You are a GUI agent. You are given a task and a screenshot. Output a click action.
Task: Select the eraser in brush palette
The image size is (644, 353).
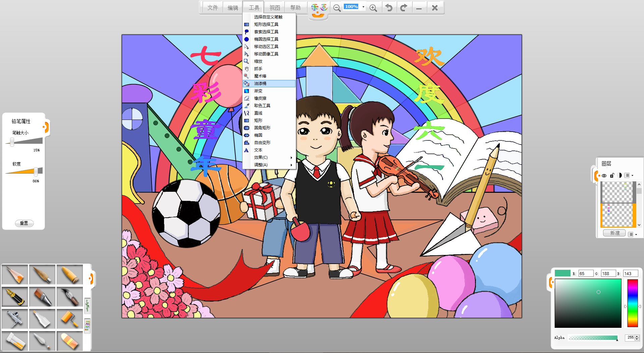(70, 341)
